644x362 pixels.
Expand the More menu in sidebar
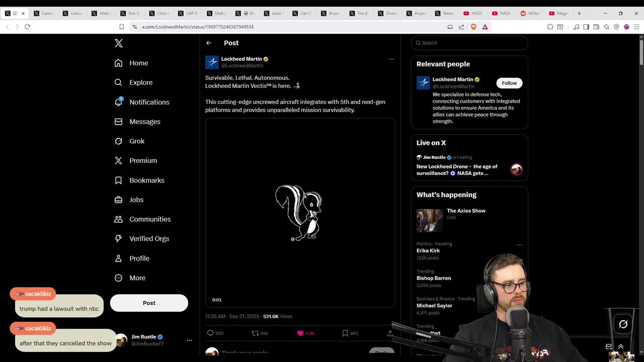[130, 278]
